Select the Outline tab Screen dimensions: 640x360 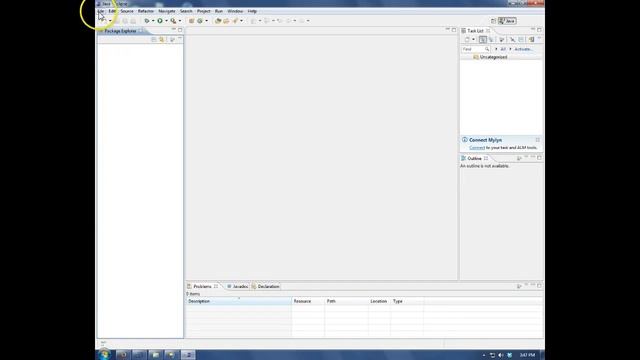tap(474, 158)
